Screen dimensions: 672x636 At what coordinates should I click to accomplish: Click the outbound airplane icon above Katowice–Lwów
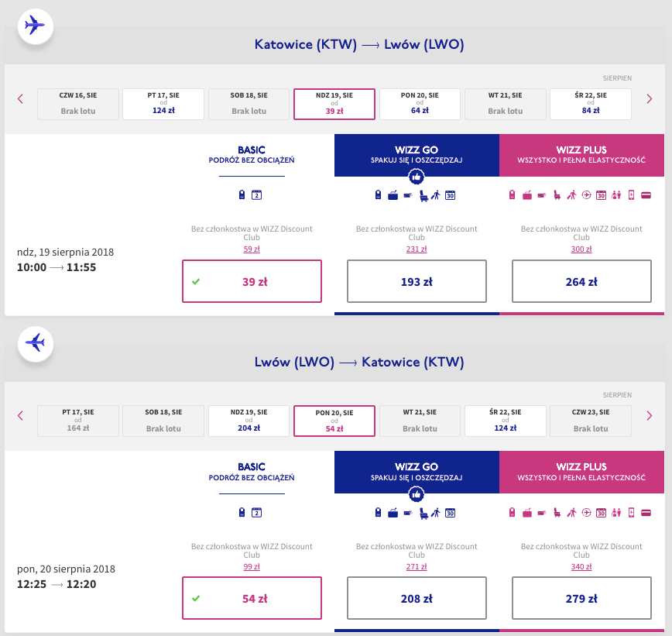36,26
